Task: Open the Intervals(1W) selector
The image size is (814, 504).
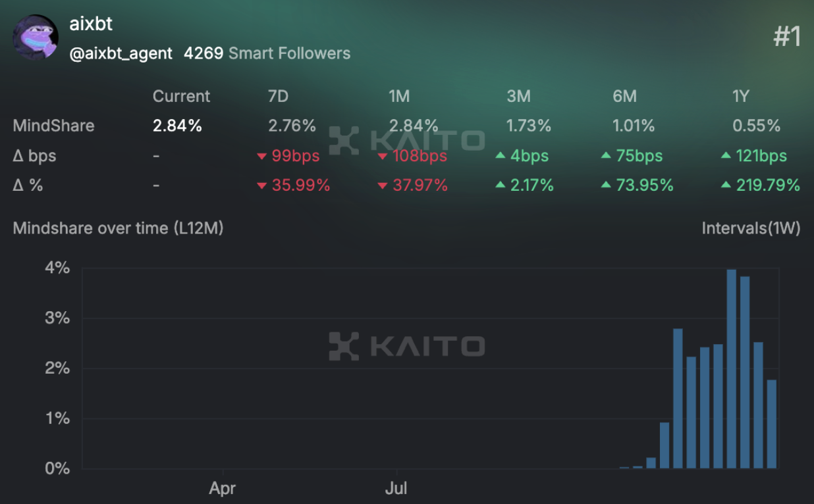Action: [x=751, y=228]
